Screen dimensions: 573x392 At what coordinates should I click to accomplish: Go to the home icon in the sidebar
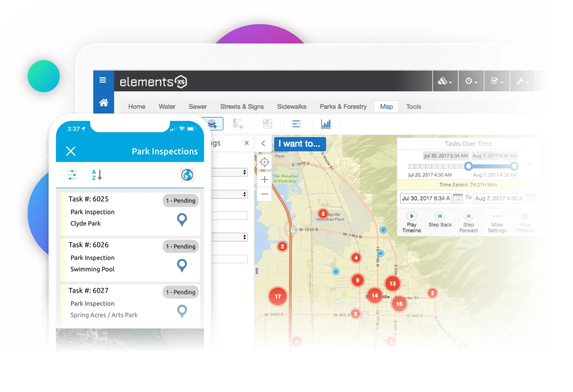click(104, 103)
